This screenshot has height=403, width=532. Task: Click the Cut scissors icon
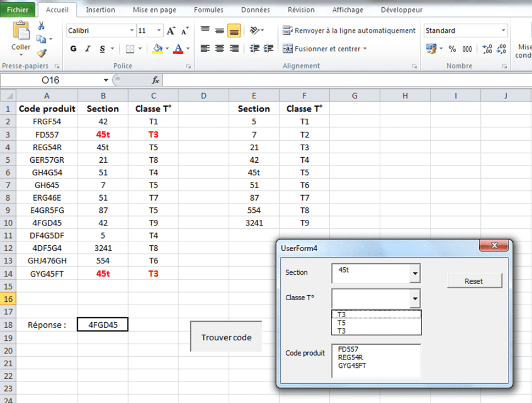tap(41, 26)
